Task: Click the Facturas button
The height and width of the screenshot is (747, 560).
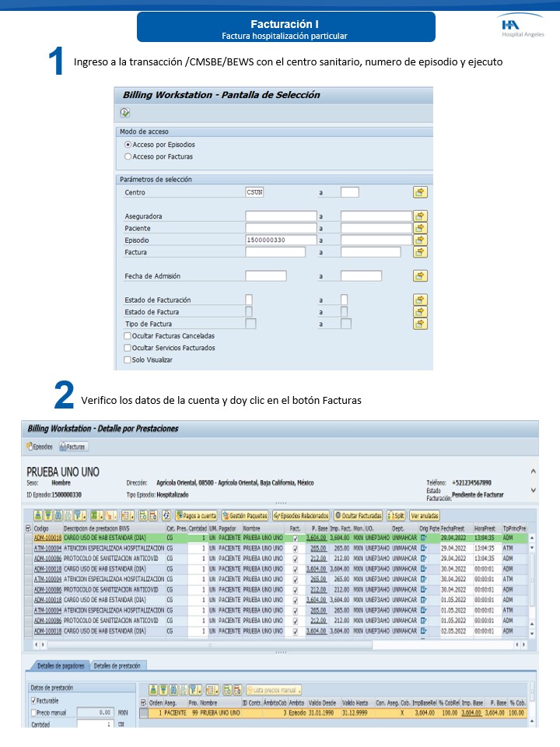Action: point(74,447)
